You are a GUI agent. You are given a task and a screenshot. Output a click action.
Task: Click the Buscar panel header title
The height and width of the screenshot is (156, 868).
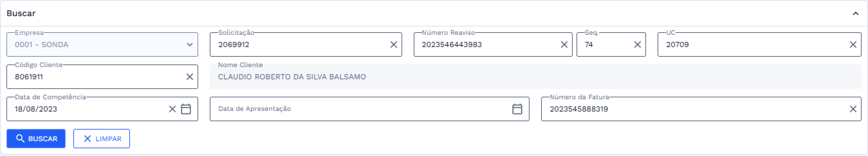(21, 14)
